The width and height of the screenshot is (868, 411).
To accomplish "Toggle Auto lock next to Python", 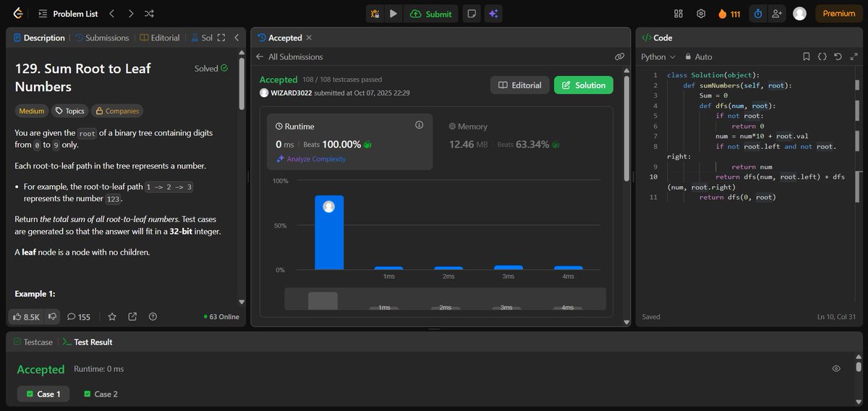I will (x=699, y=56).
